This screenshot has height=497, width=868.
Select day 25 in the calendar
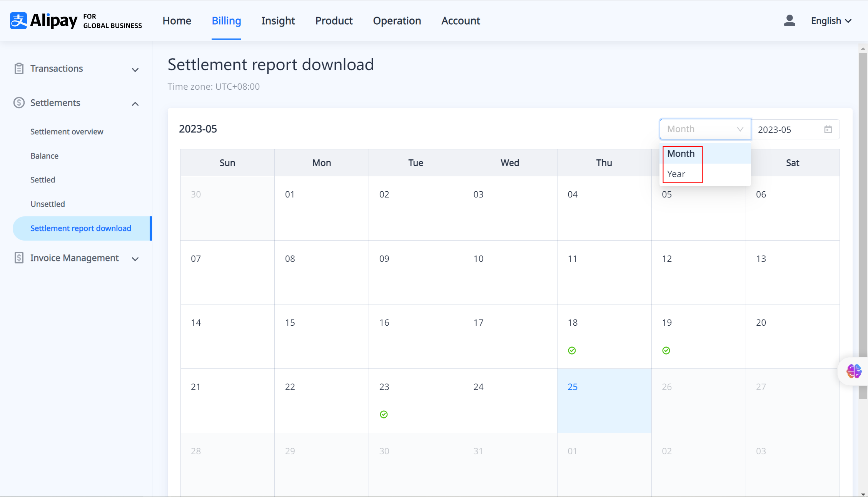pos(604,400)
